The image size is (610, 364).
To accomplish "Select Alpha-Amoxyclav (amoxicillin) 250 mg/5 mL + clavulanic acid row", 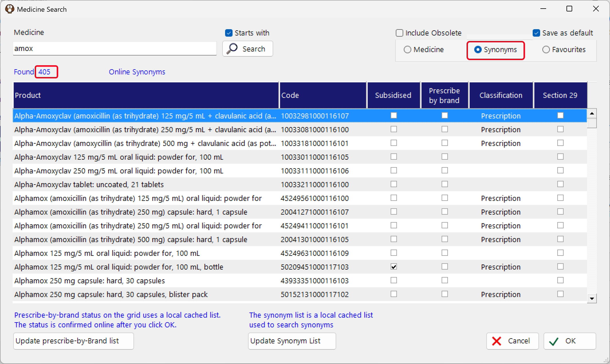I will click(300, 129).
